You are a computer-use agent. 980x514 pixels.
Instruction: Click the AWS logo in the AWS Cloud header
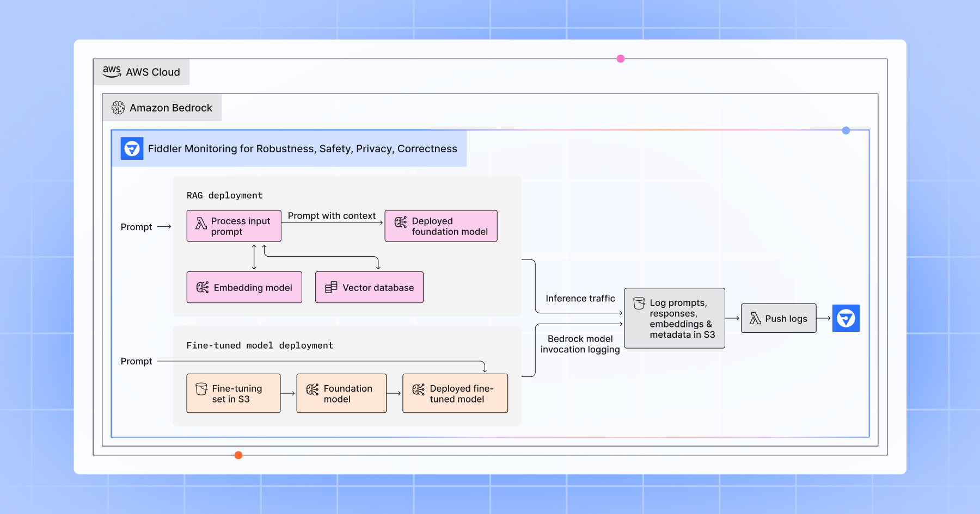(x=112, y=71)
